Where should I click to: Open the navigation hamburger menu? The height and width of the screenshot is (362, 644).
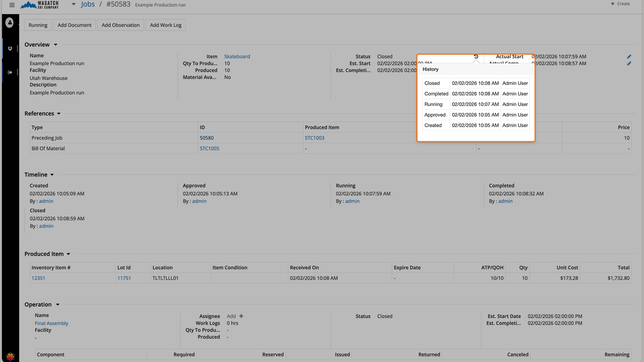[12, 5]
